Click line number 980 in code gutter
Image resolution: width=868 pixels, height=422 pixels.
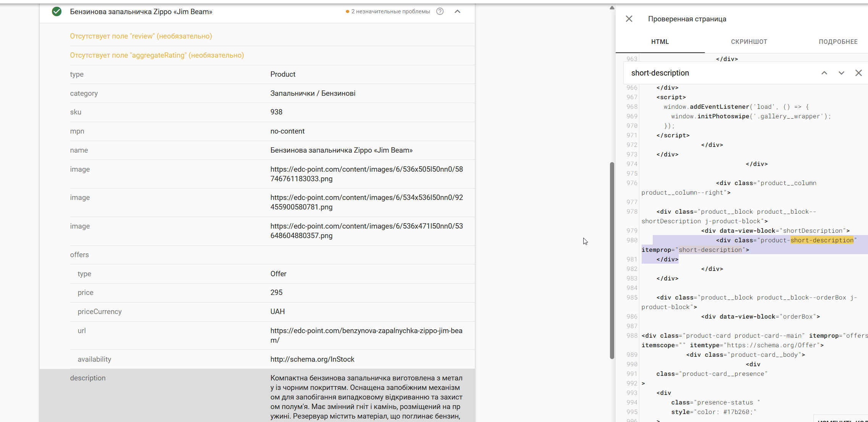(632, 240)
